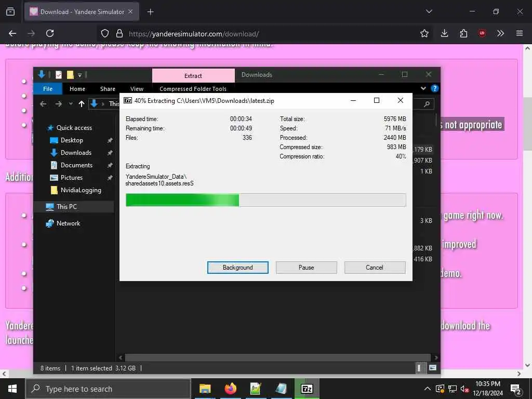Screen dimensions: 532x399
Task: Click the 7z icon in dialog title bar
Action: pos(128,100)
